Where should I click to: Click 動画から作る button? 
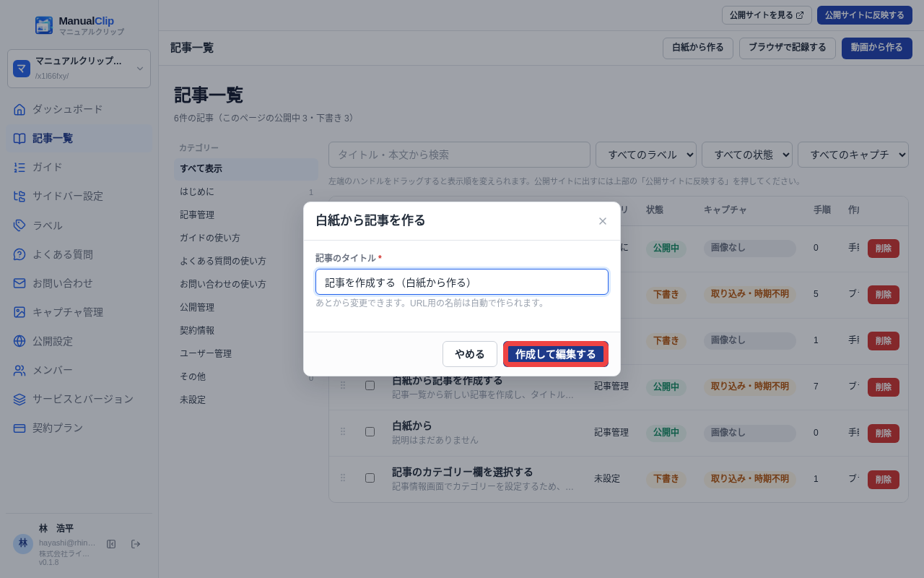tap(877, 48)
